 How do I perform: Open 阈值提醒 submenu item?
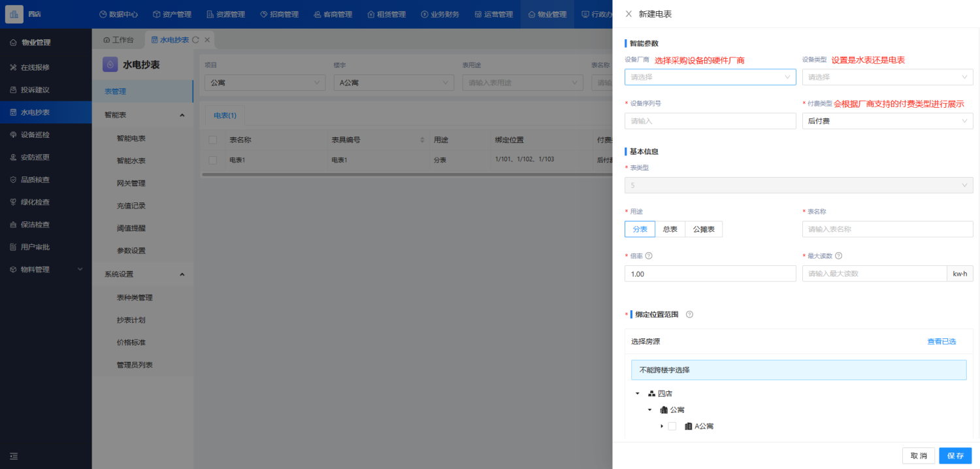131,228
